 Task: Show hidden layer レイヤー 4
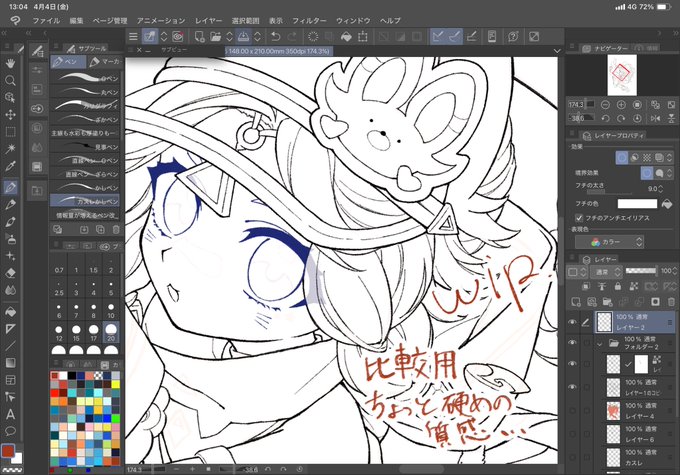[x=572, y=410]
